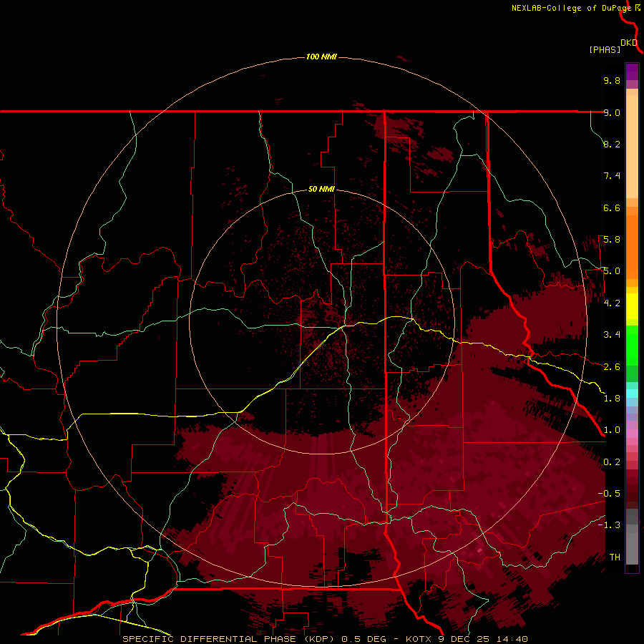Click the 50 NMI range ring label

(321, 189)
